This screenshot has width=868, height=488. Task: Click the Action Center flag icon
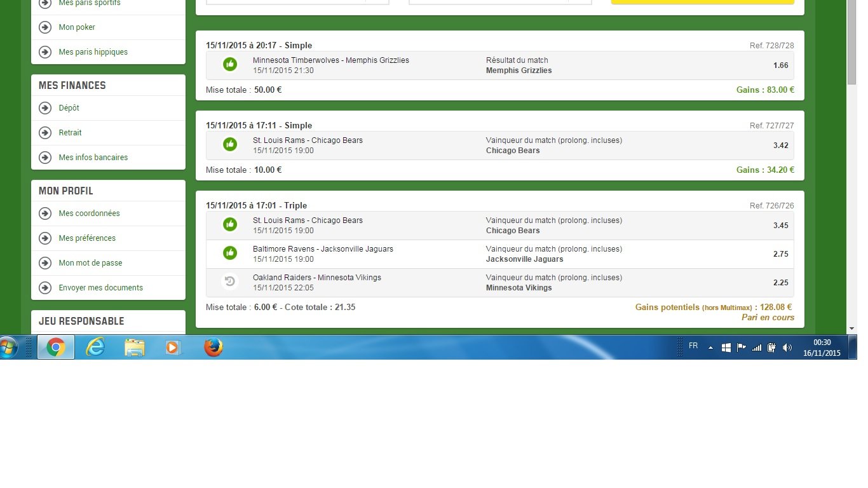(x=742, y=348)
